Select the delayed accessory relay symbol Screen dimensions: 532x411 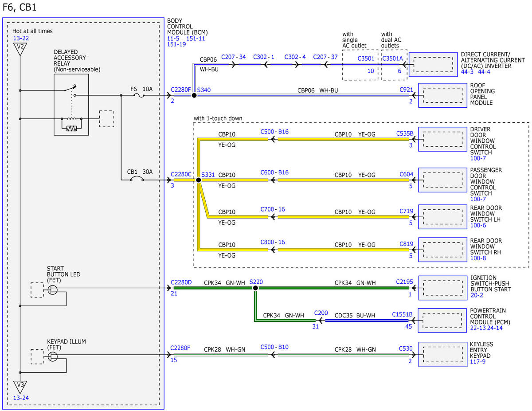71,105
